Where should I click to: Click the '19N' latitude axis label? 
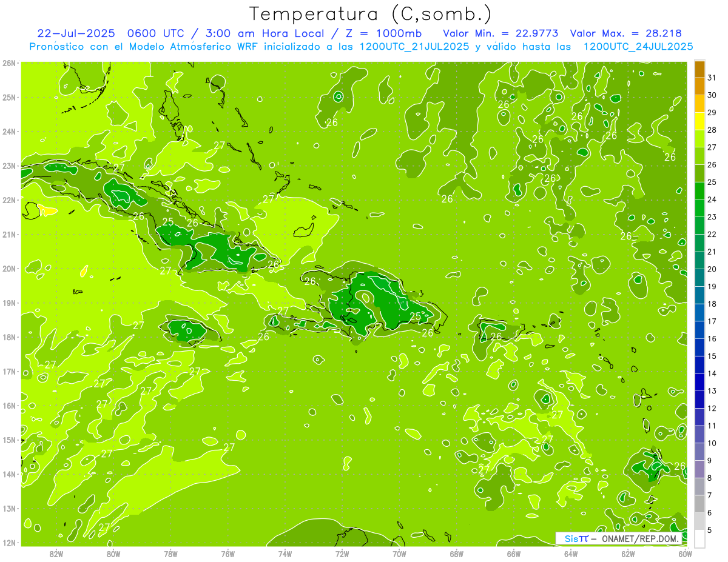[9, 303]
